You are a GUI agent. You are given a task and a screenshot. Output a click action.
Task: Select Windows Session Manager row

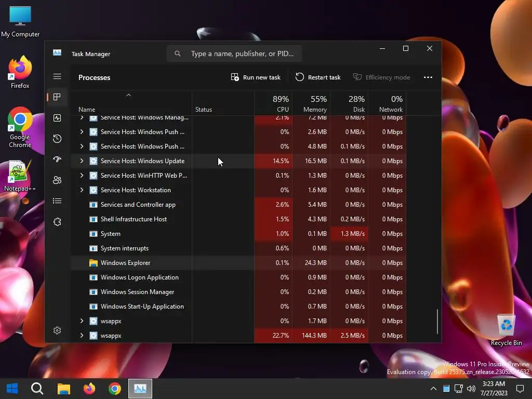pyautogui.click(x=238, y=292)
